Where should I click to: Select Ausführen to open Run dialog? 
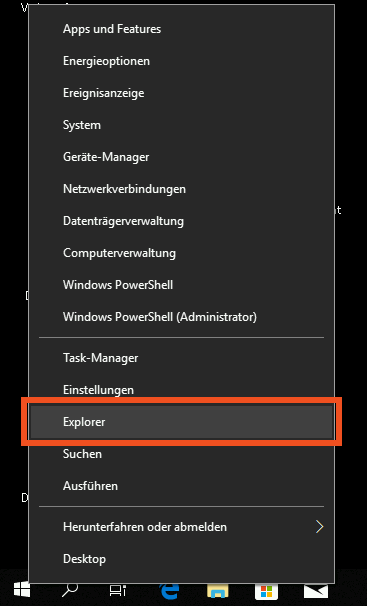coord(182,486)
